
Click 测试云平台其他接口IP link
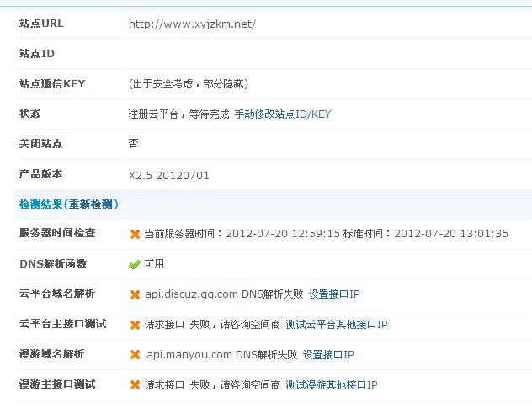337,325
